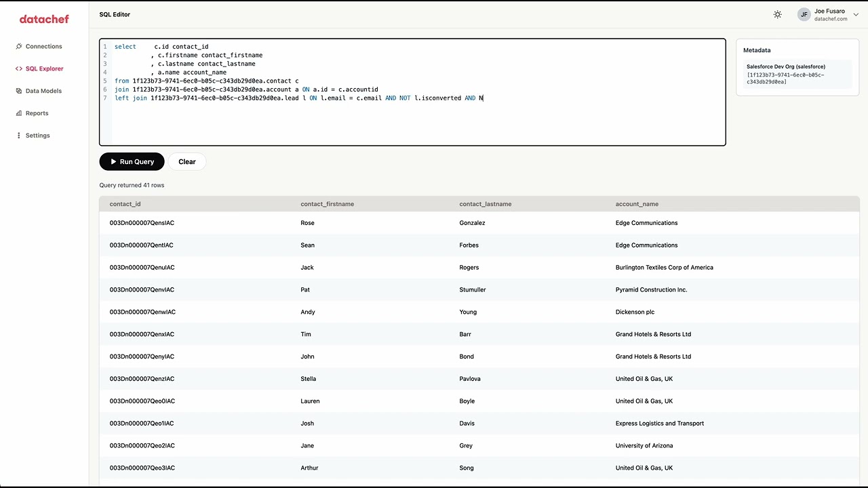Click last name Bond

pos(467,357)
